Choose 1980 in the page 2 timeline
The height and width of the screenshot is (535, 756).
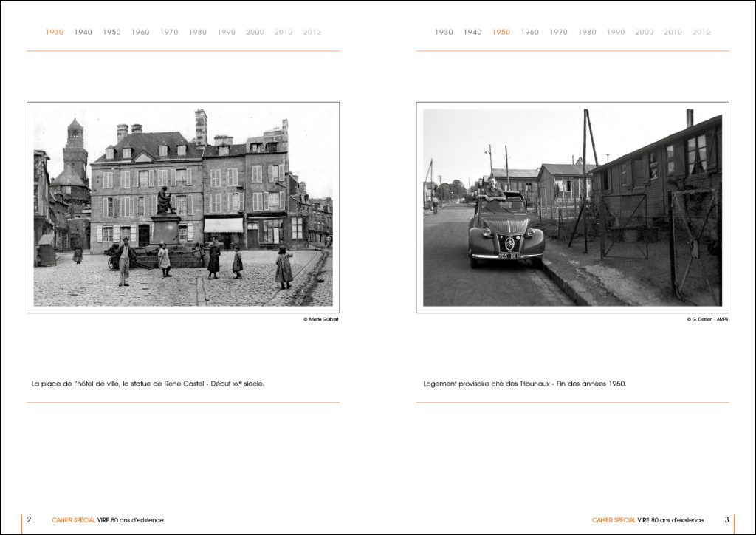(198, 33)
